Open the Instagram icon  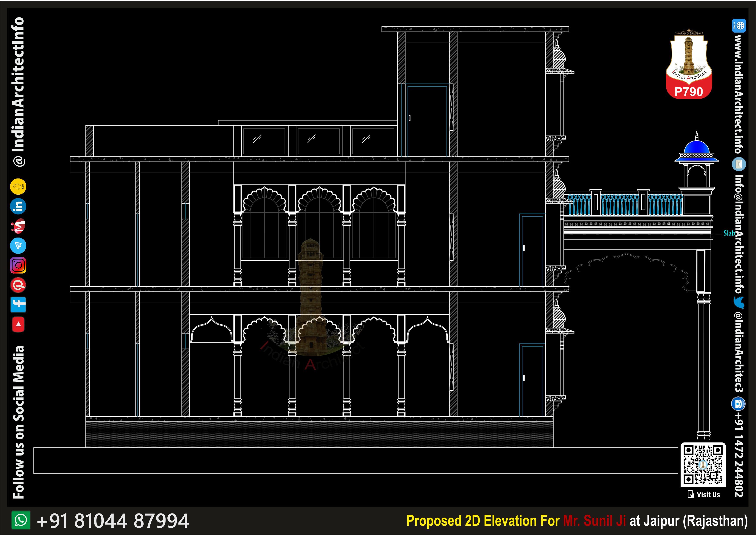[x=18, y=265]
